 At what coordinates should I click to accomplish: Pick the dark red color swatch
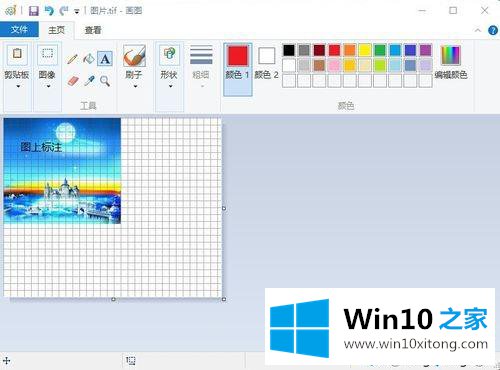tap(319, 50)
